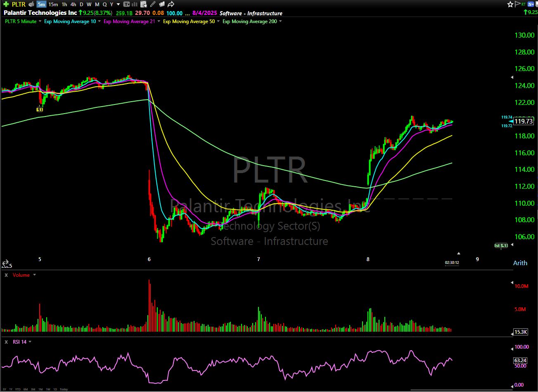Screen dimensions: 538x392
Task: Toggle the RT real-time indicator
Action: point(524,4)
